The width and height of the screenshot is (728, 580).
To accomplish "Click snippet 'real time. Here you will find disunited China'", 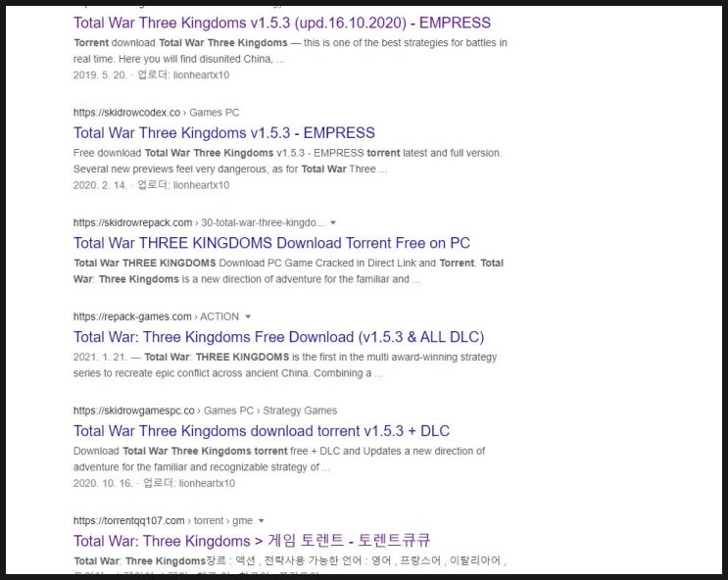I will (172, 59).
